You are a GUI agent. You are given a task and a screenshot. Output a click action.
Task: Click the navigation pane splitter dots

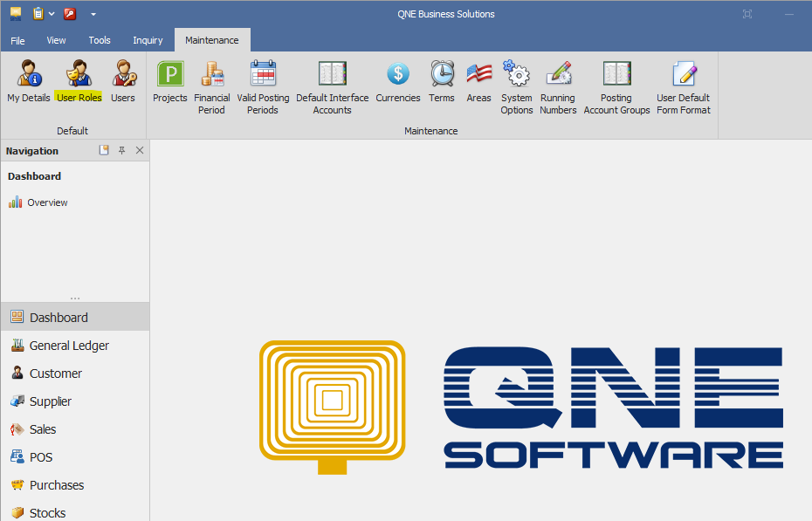point(75,298)
